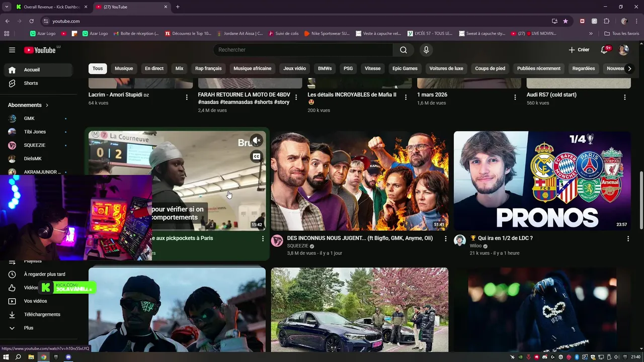Screen dimensions: 644x362
Task: Open the Tous les favoris folder
Action: (622, 34)
